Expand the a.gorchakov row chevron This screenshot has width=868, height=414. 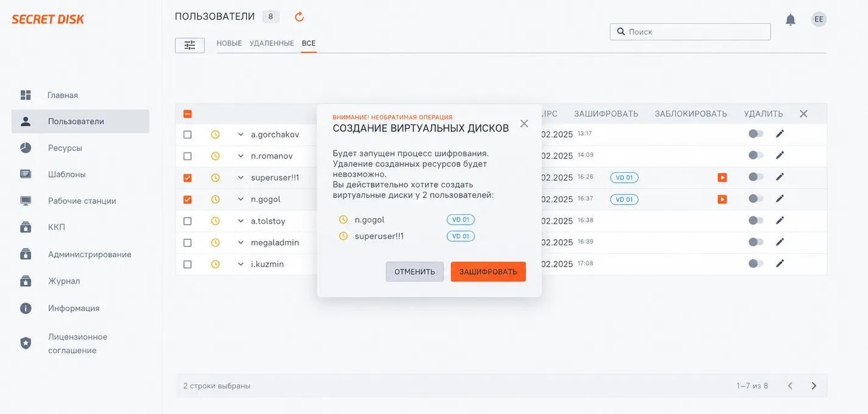pyautogui.click(x=241, y=134)
